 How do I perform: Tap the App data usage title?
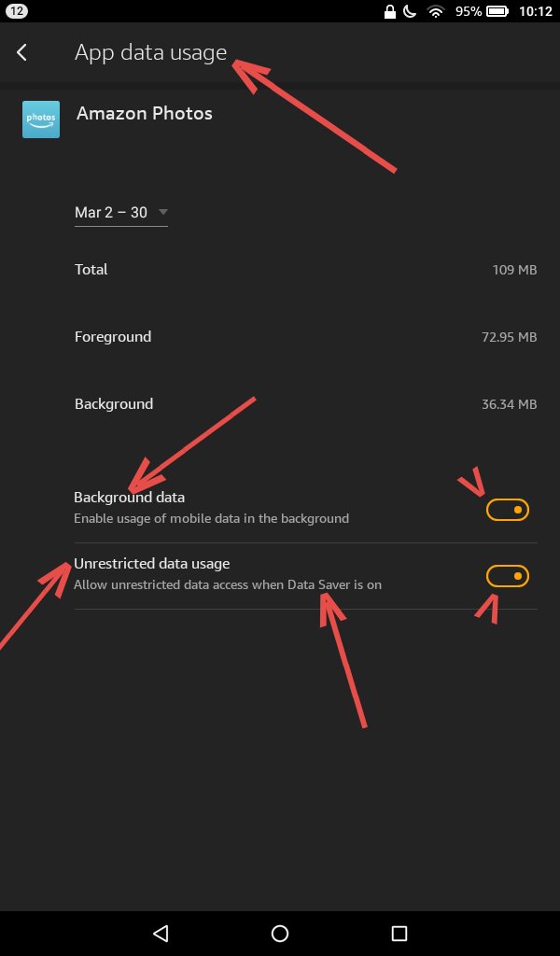(x=151, y=53)
